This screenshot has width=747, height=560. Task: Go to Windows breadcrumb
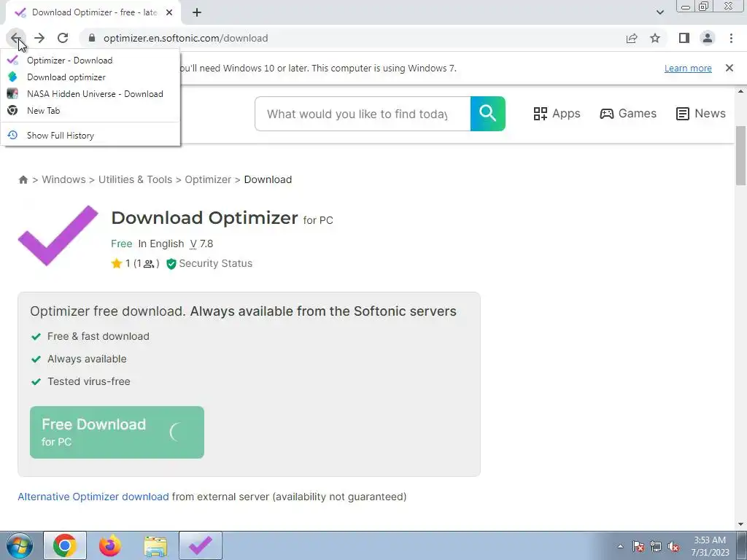(x=64, y=179)
